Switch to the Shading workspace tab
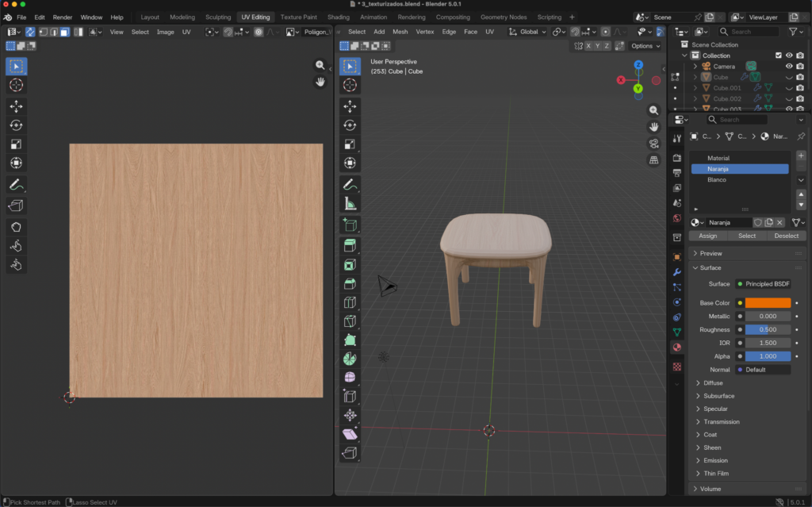The width and height of the screenshot is (812, 507). point(338,17)
